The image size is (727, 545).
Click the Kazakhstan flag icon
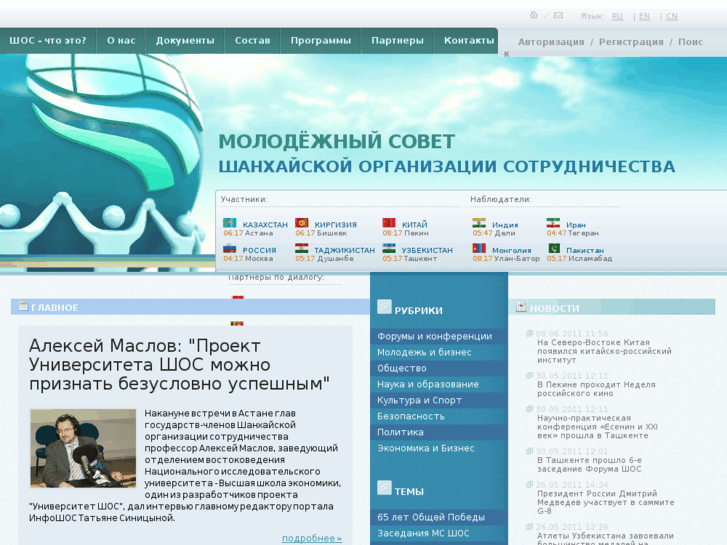click(x=230, y=223)
